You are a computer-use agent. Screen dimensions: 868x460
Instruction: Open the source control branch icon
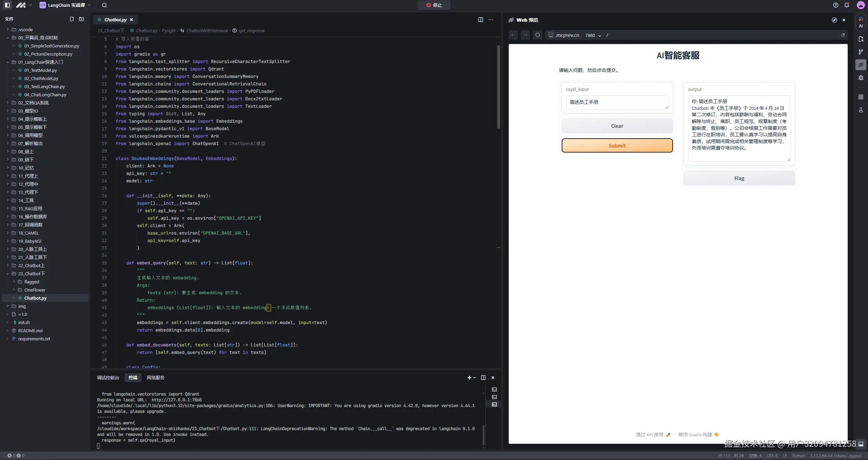(x=861, y=52)
